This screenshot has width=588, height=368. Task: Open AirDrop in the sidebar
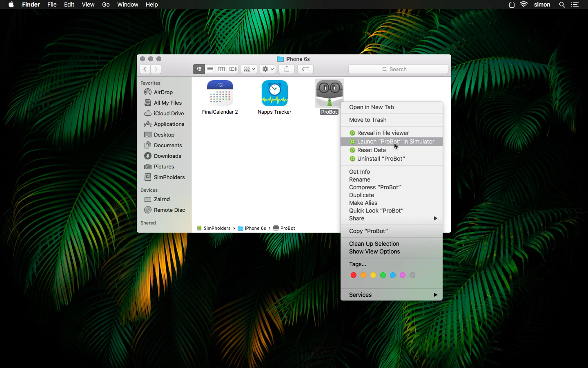coord(164,92)
